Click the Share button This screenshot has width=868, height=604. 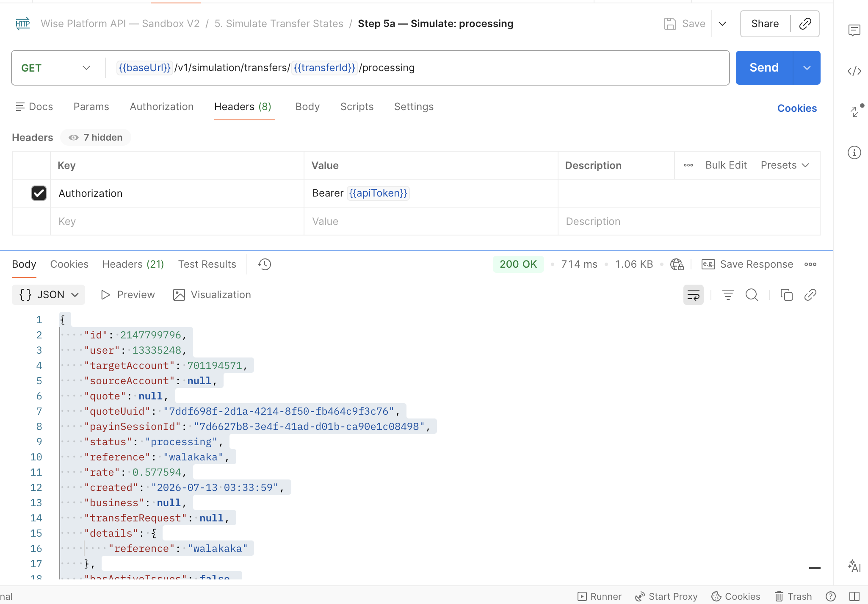pos(765,24)
